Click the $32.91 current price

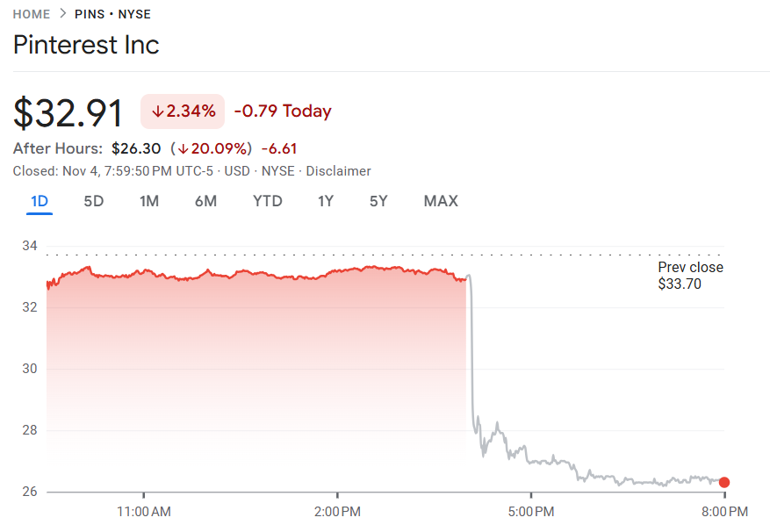click(69, 111)
